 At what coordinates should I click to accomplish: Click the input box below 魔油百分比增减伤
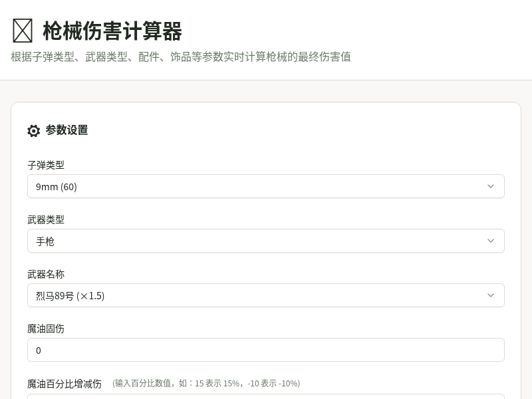[x=266, y=396]
